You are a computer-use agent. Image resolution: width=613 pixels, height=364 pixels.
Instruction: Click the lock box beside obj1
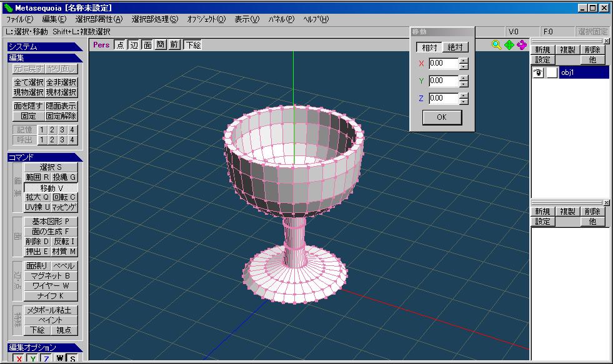[552, 72]
